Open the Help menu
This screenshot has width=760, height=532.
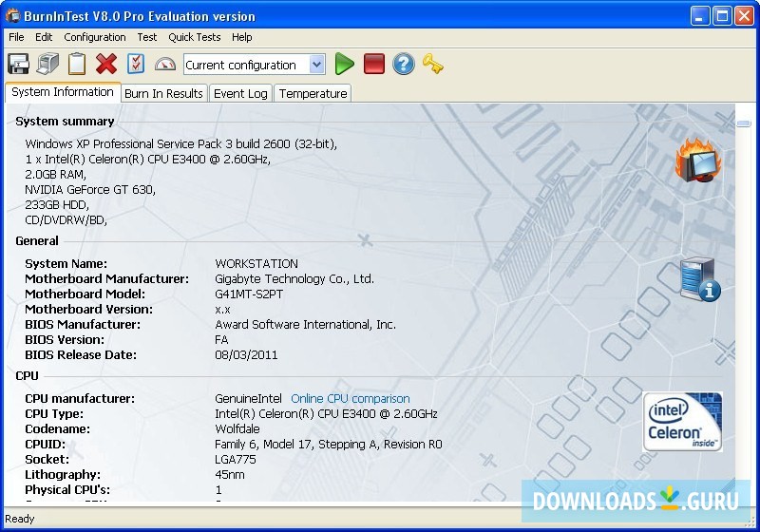(x=242, y=37)
